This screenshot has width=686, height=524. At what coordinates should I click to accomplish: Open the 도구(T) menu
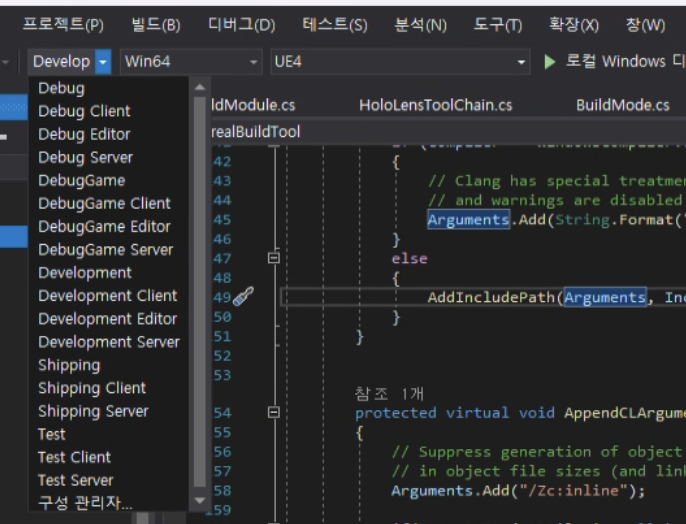(x=498, y=24)
